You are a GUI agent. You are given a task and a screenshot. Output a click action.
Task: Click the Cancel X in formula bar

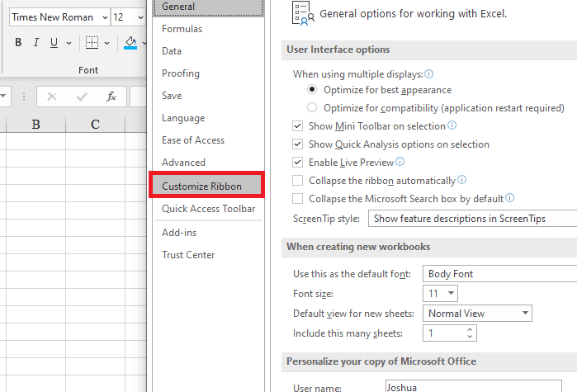click(x=52, y=97)
